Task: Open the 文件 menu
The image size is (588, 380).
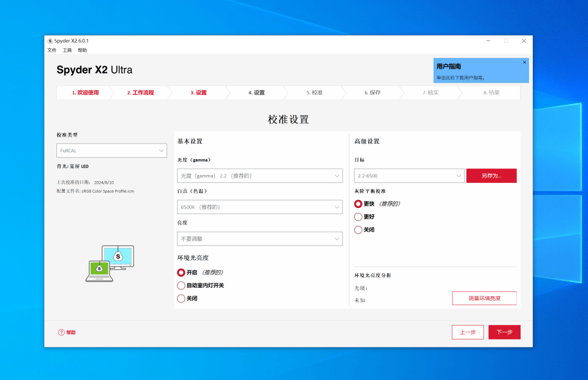Action: [52, 50]
